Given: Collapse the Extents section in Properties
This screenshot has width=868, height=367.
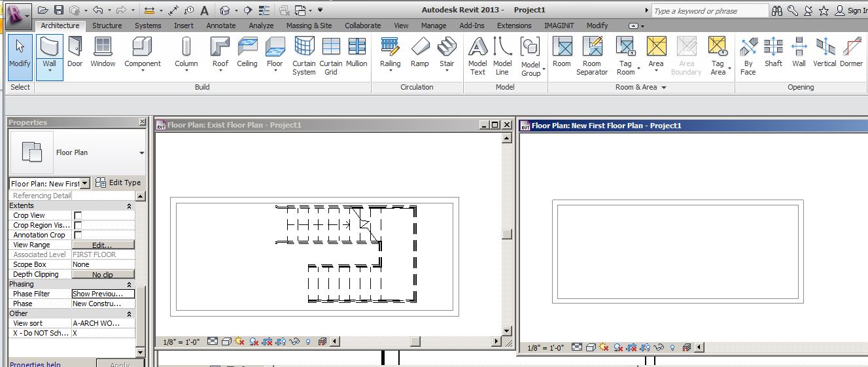Looking at the screenshot, I should [129, 205].
